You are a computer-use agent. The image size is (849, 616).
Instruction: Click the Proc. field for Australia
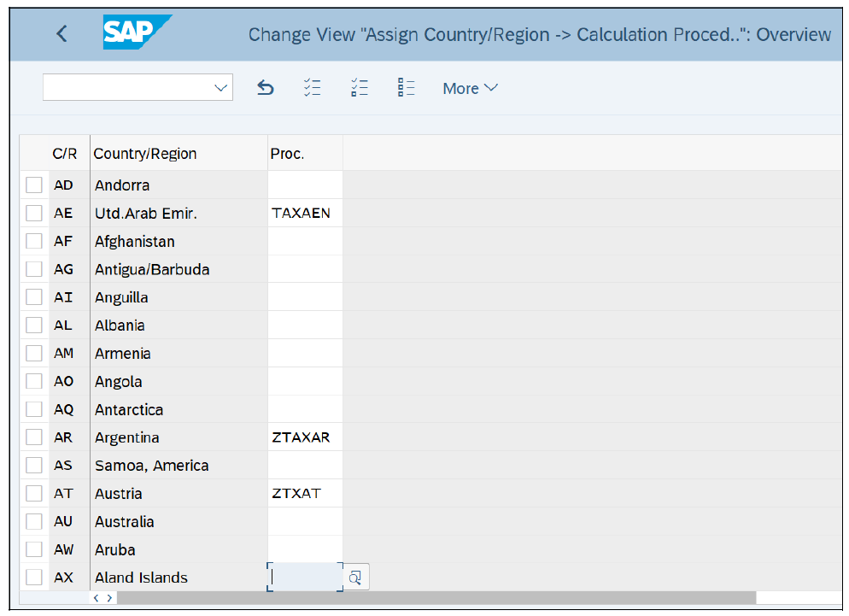click(x=305, y=522)
